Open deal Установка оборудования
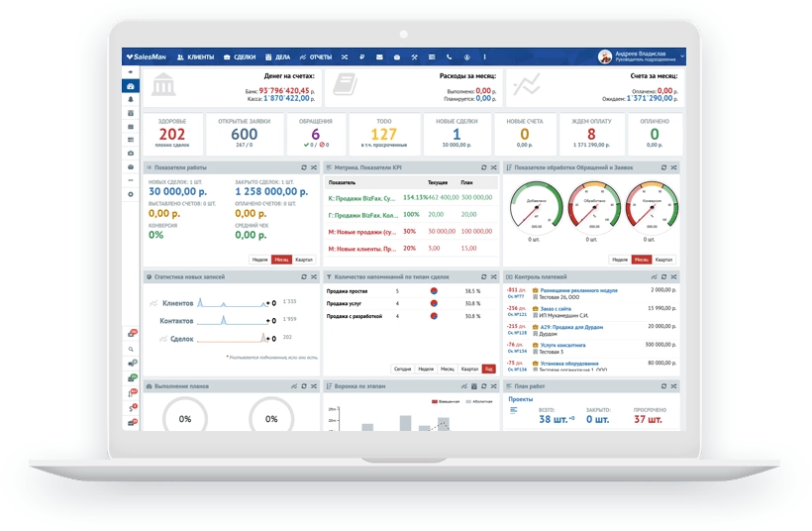The height and width of the screenshot is (531, 812). [569, 364]
